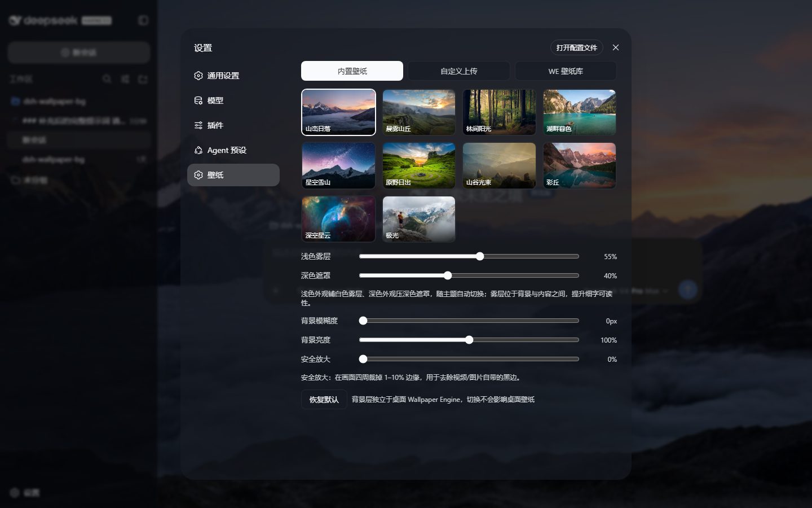Select the 星空雪山 wallpaper thumbnail

pos(338,165)
